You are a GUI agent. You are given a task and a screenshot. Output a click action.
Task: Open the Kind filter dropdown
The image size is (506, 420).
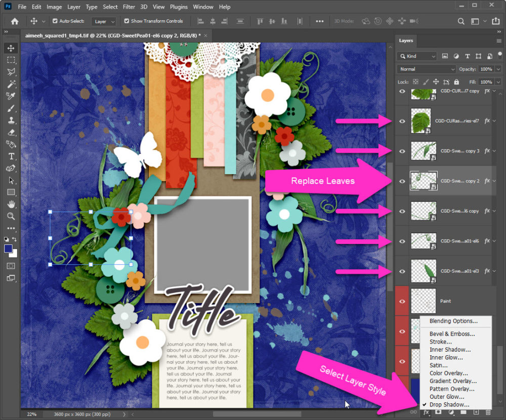[416, 56]
